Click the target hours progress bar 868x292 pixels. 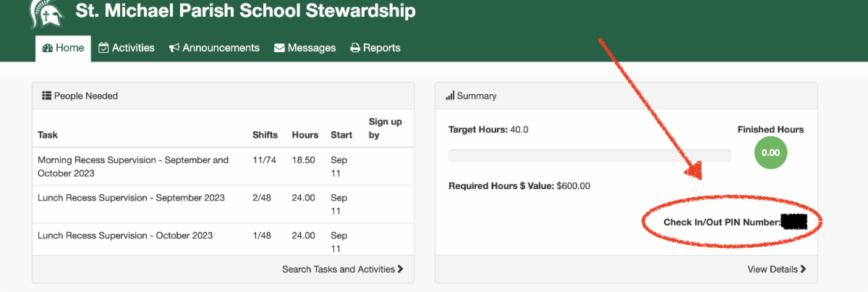coord(589,155)
